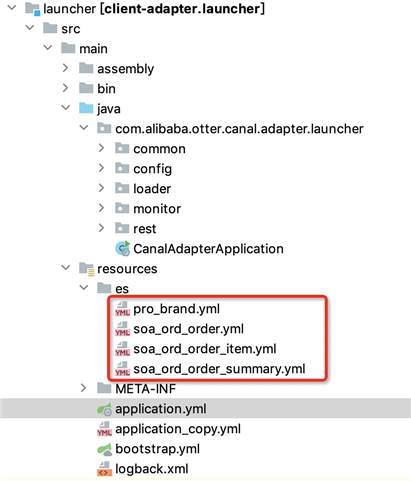Select soa_ord_order_item.yml file
Screen dimensions: 411x481
pos(205,349)
